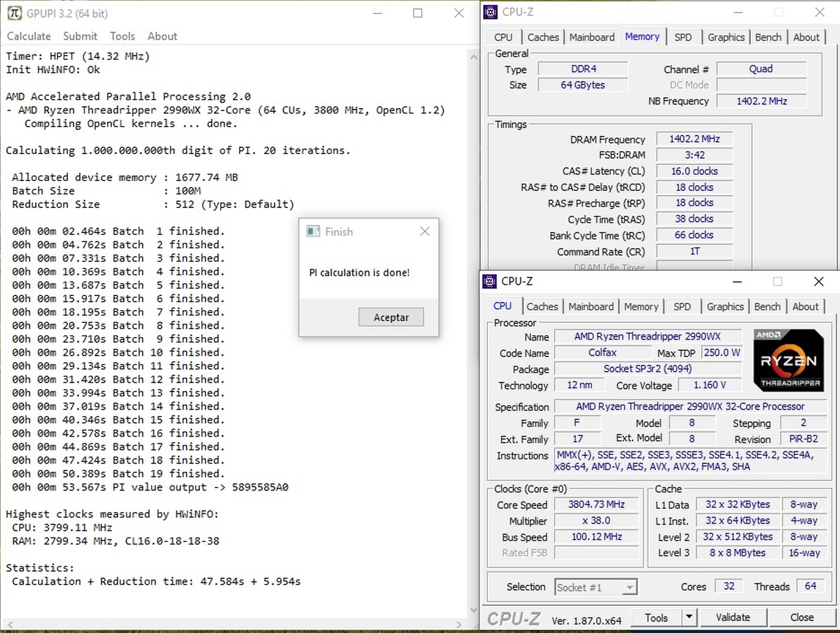Click the Revision value PiR-B2
Image resolution: width=840 pixels, height=633 pixels.
click(x=804, y=439)
